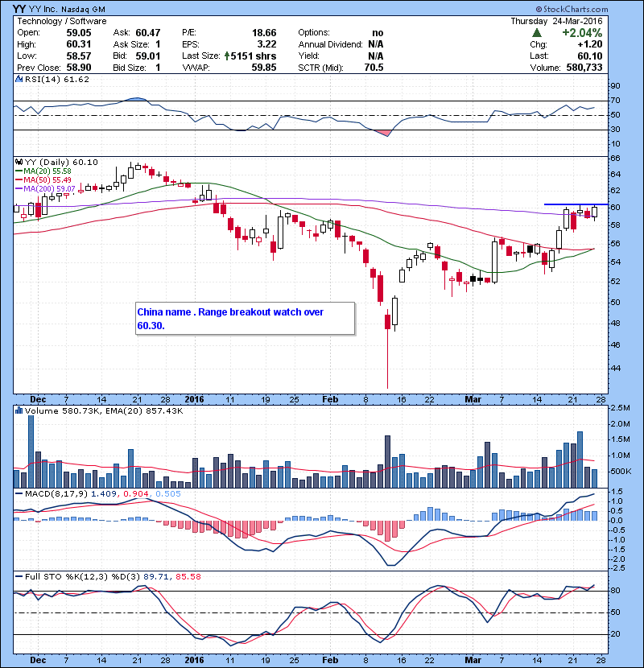Open the StockCharts.com copyright link
Viewport: 644px width, 668px height.
pyautogui.click(x=572, y=9)
